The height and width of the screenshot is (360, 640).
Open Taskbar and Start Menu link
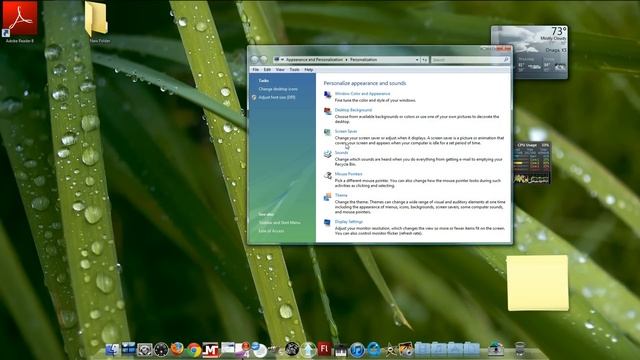[x=280, y=222]
